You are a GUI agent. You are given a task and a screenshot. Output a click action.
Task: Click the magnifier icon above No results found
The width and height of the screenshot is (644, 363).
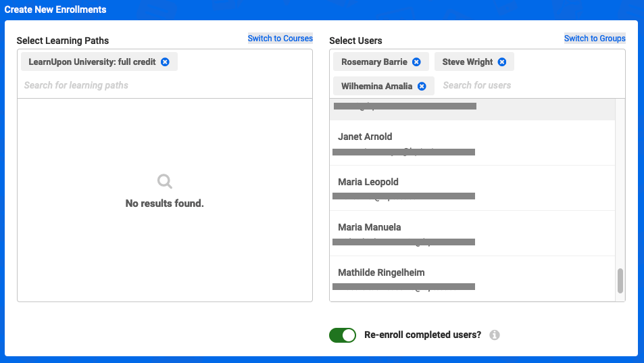tap(165, 181)
